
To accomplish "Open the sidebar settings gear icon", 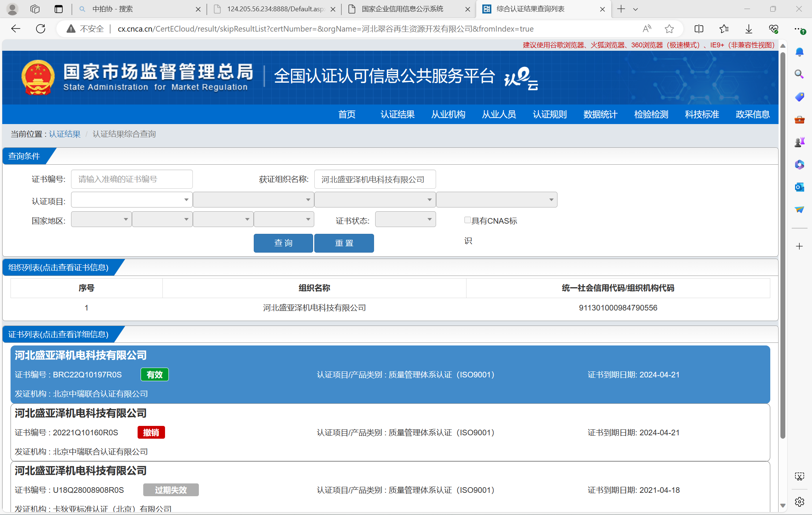I will 800,501.
